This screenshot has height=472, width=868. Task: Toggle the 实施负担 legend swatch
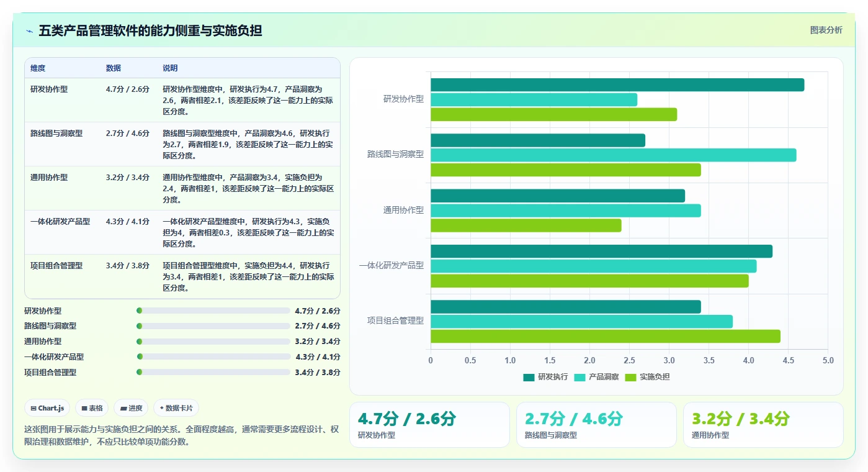(630, 377)
